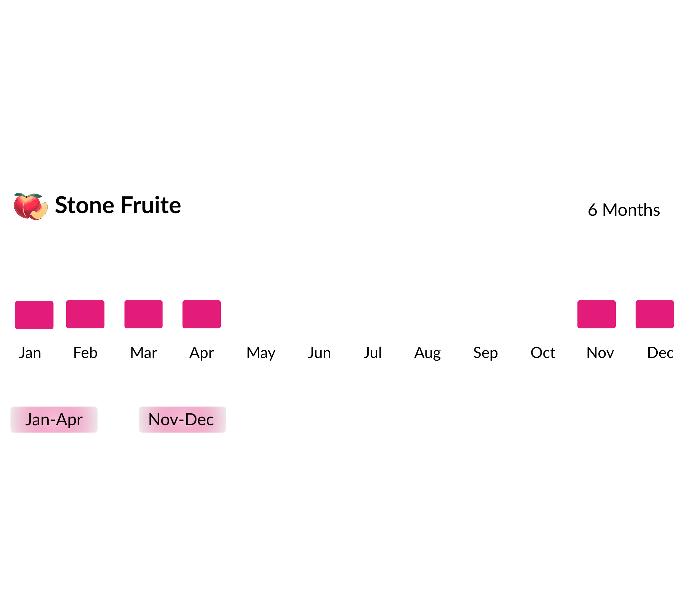Viewport: 682px width, 616px height.
Task: Click the Nov-Dec range badge
Action: click(182, 420)
